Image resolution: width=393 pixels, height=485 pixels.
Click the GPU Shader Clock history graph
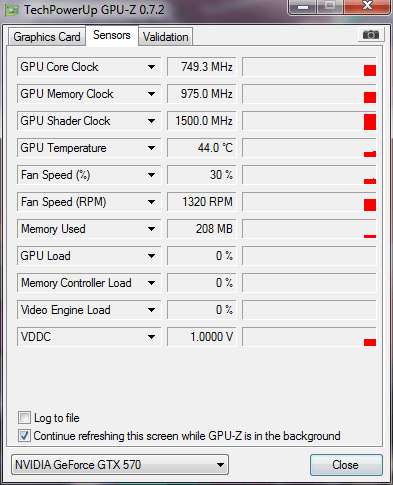coord(309,121)
